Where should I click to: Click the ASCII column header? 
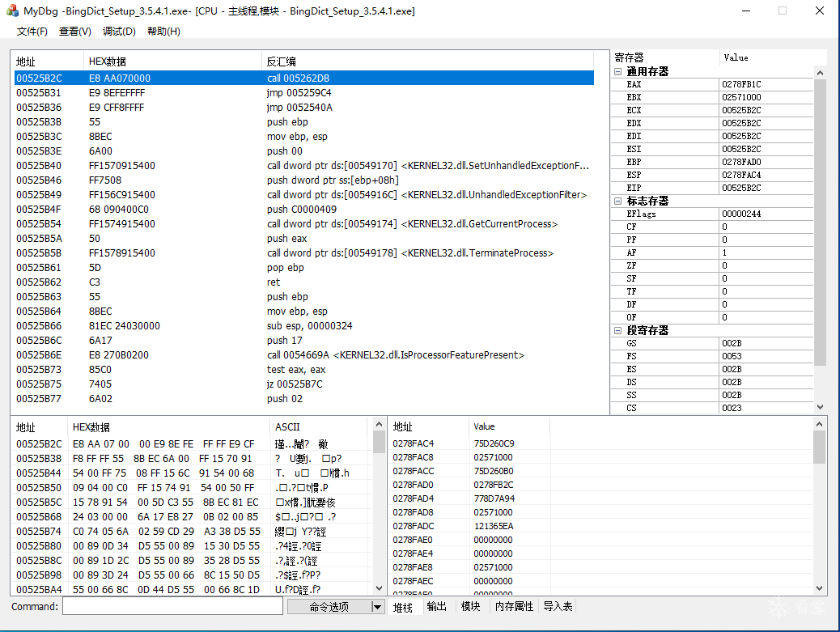[320, 427]
